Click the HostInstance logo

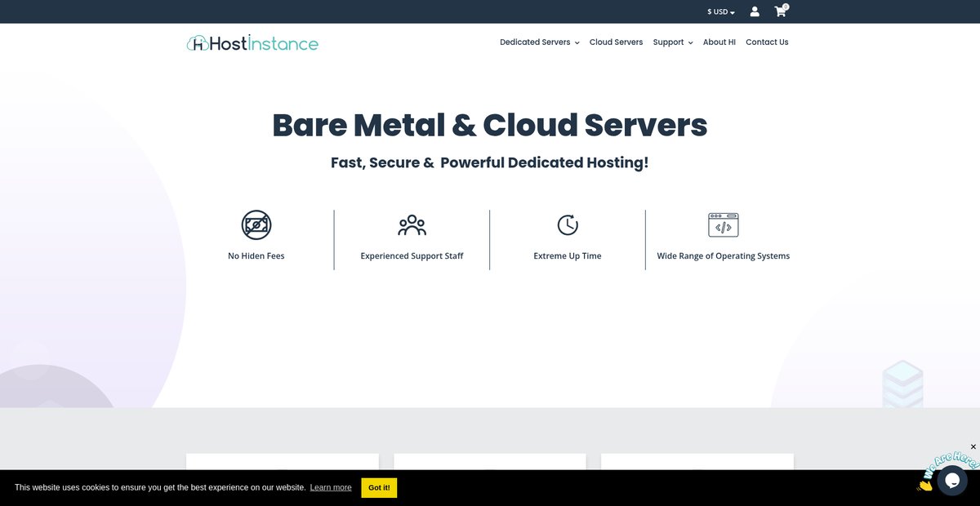(252, 43)
